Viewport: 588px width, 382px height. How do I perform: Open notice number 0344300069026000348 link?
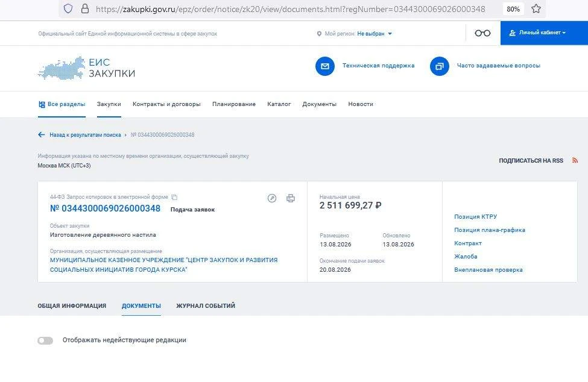tap(106, 208)
